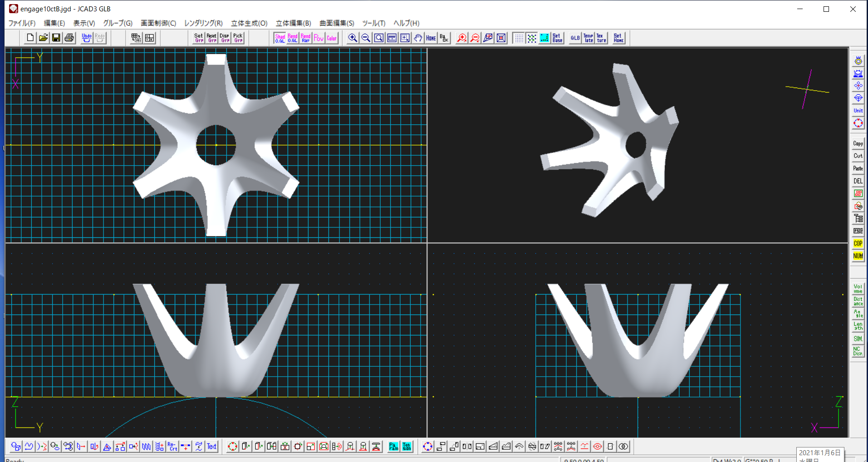Viewport: 868px width, 462px height.
Task: Click the Length measure button
Action: 858,326
